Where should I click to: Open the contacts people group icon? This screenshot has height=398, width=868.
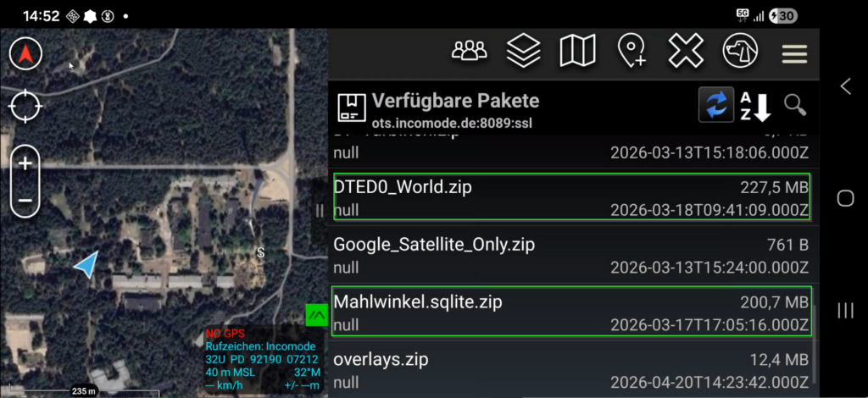tap(469, 52)
